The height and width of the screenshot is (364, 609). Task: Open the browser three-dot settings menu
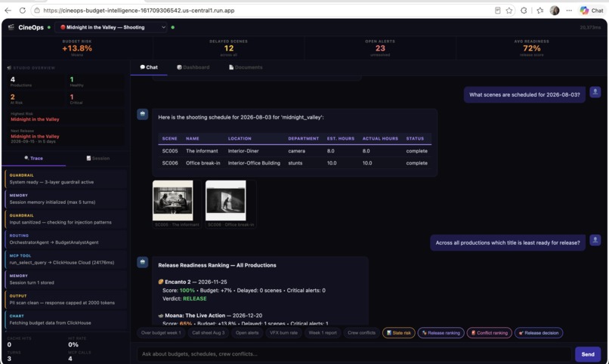point(569,11)
